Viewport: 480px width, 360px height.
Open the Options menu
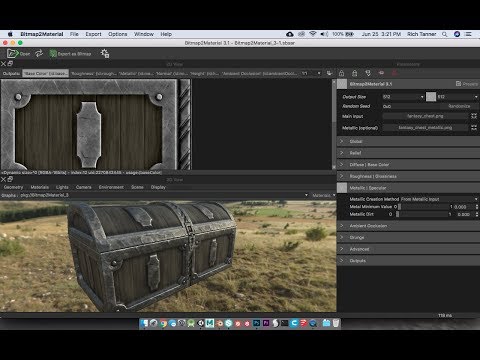tap(118, 34)
